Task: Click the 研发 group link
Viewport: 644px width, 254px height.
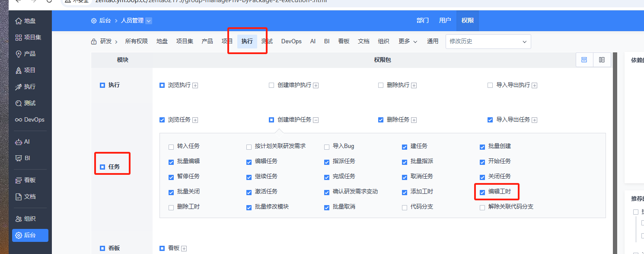Action: coord(105,41)
